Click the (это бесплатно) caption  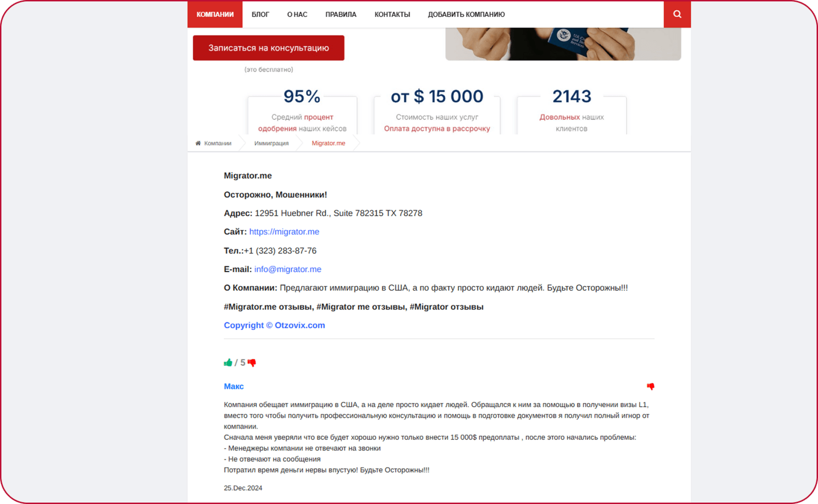(x=268, y=70)
